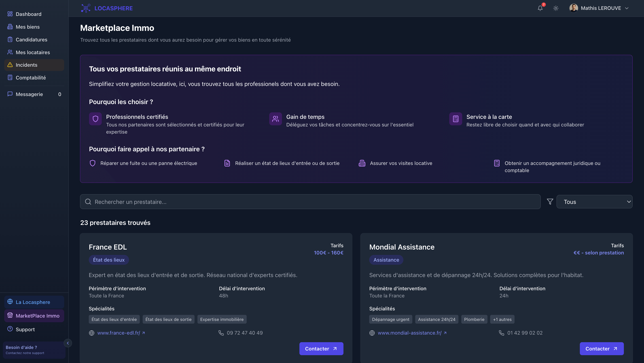The height and width of the screenshot is (363, 644).
Task: Click the Mes locataires people icon
Action: (x=10, y=52)
